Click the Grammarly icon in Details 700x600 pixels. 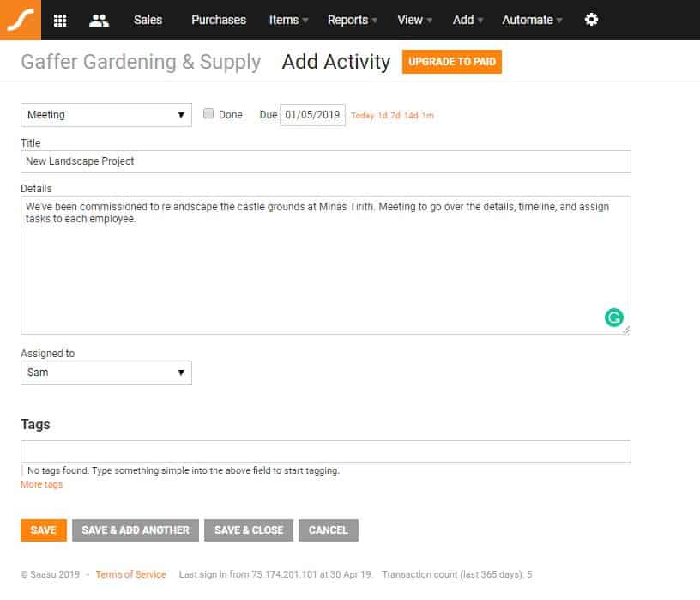pos(614,318)
